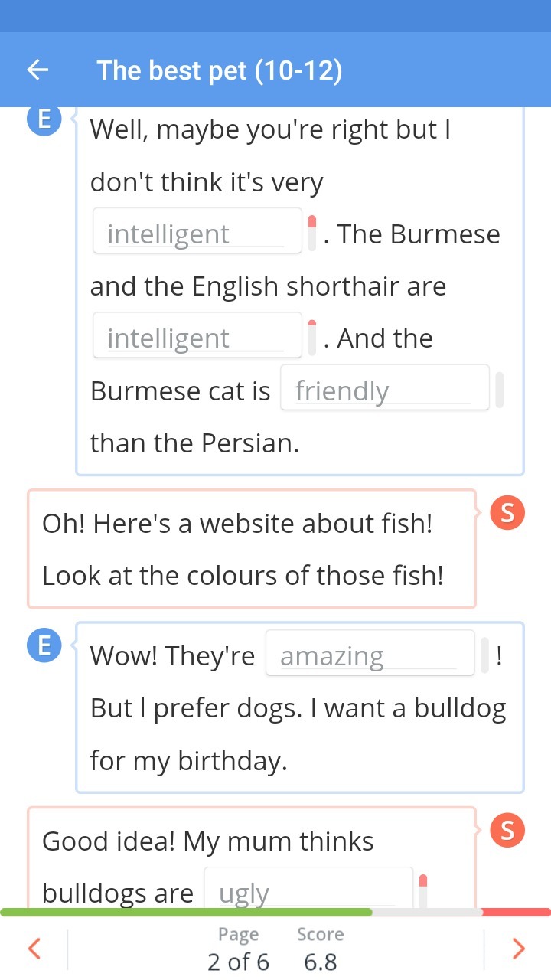Tap the 'The best pet (10-12)' title
Image resolution: width=551 pixels, height=980 pixels.
coord(220,70)
